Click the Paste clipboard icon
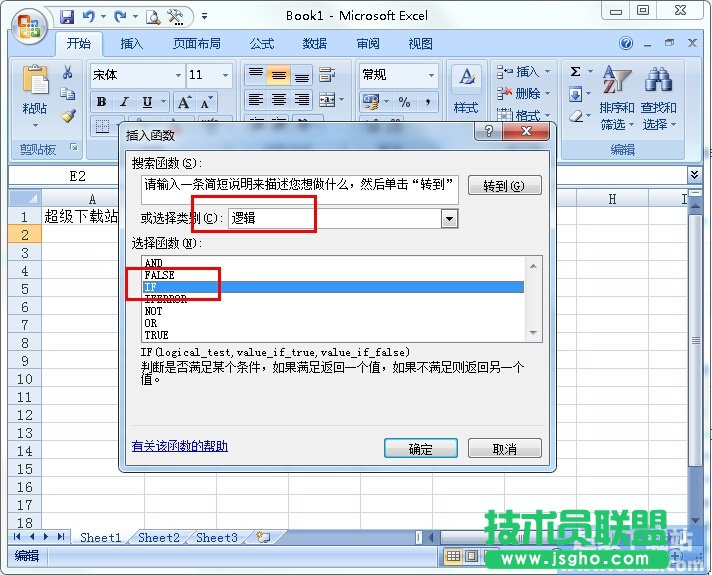Screen dimensions: 712x575 pos(35,82)
